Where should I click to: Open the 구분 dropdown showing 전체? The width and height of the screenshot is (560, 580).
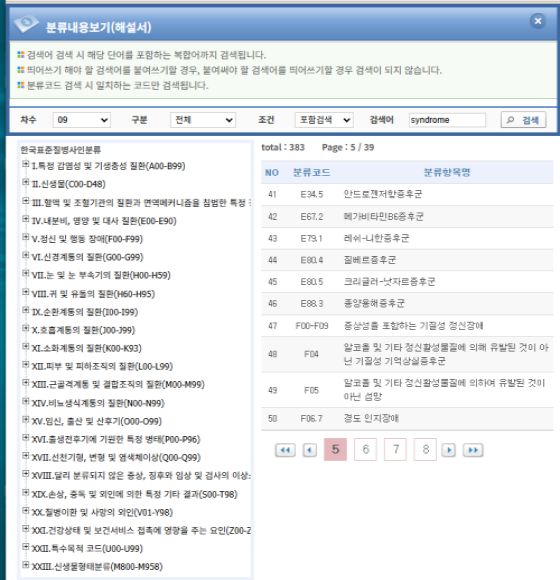203,120
